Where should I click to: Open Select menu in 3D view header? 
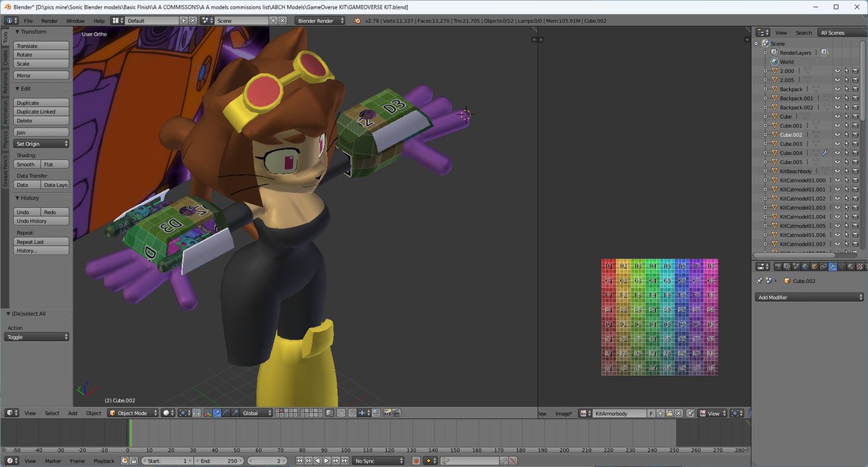coord(52,413)
